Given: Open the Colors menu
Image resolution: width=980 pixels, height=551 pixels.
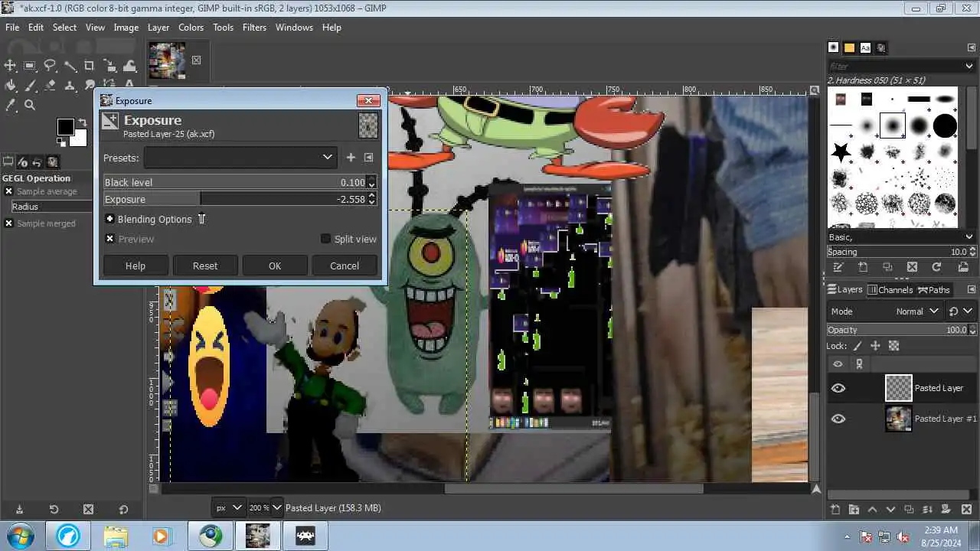Looking at the screenshot, I should click(x=191, y=28).
